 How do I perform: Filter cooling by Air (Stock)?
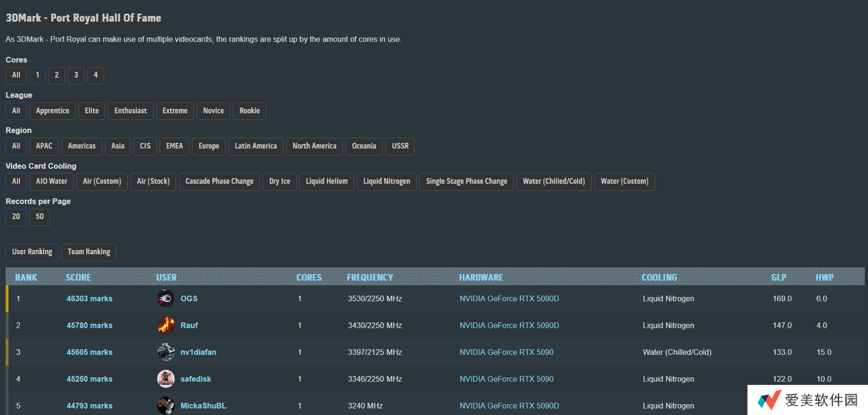coord(153,181)
